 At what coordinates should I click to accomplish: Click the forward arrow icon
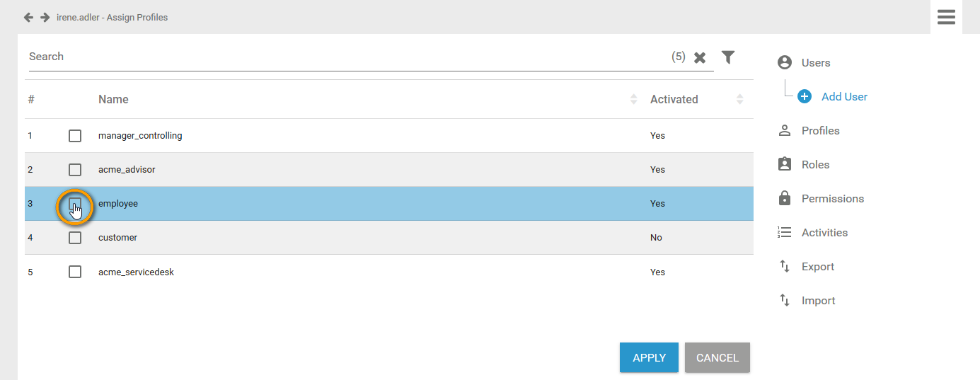pyautogui.click(x=45, y=17)
